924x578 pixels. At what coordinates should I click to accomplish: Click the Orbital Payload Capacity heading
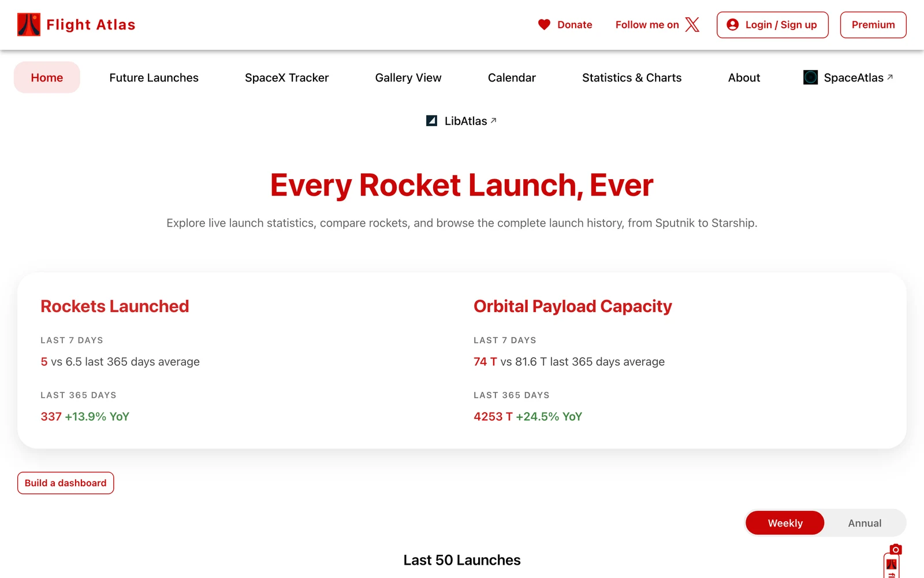click(573, 306)
